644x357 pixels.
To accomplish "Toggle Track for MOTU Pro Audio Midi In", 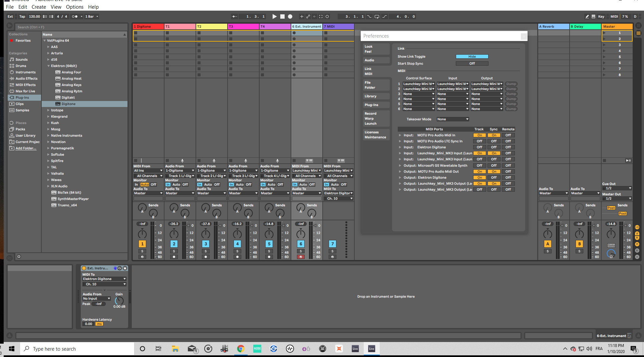I will [479, 135].
